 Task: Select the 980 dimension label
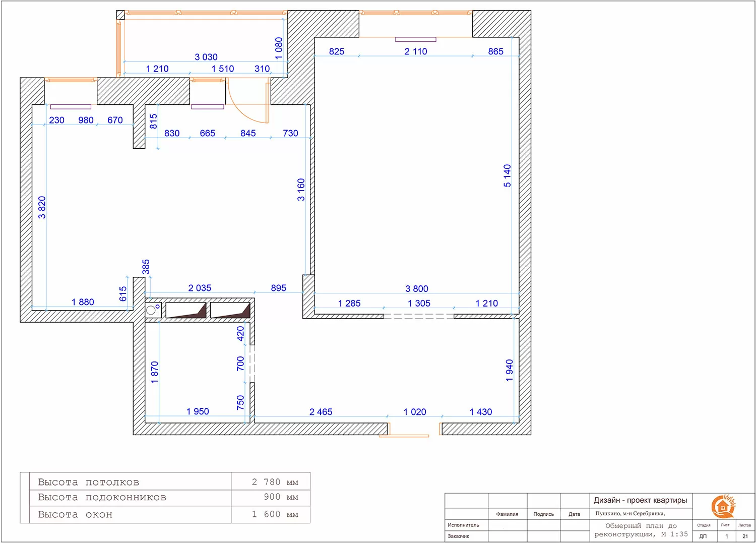point(86,120)
